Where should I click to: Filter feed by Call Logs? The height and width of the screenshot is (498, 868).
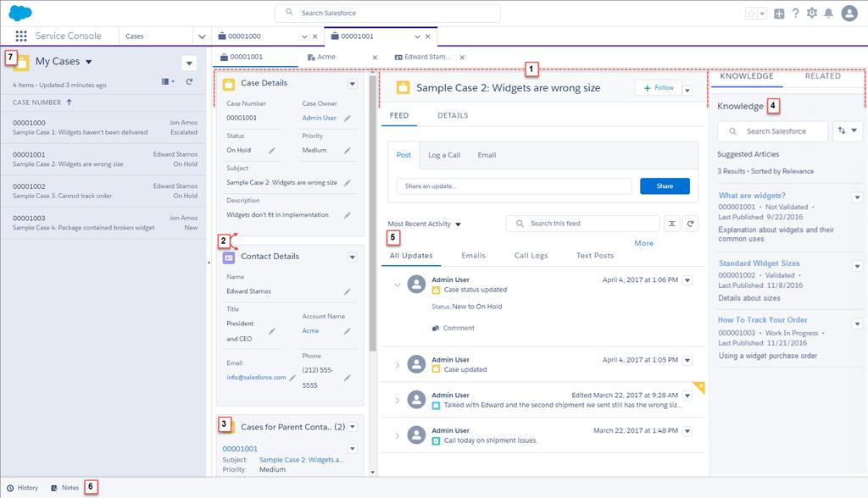click(x=531, y=256)
